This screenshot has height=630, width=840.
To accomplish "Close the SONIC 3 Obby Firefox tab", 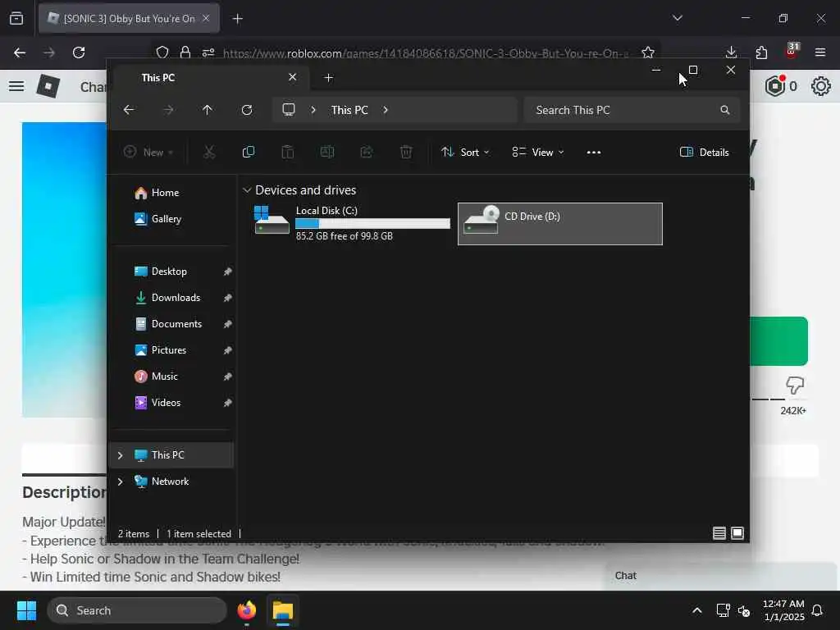I will click(x=206, y=18).
